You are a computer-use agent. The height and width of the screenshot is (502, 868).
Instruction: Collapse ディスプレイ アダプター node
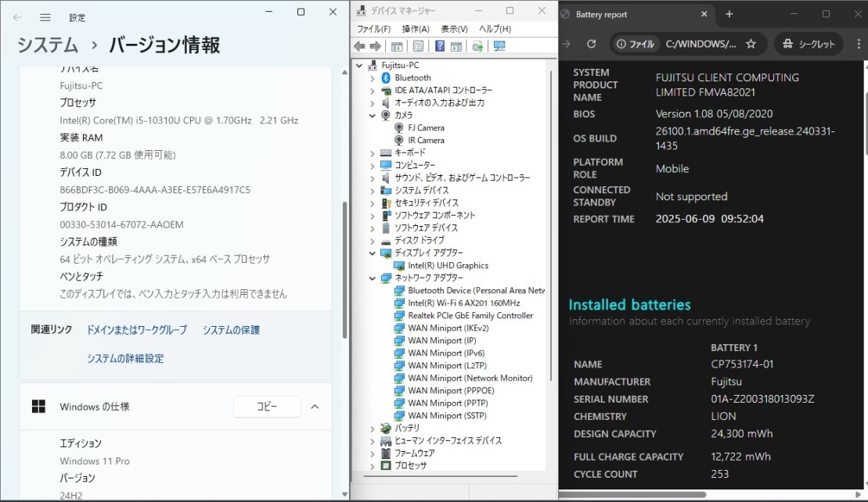click(x=373, y=253)
